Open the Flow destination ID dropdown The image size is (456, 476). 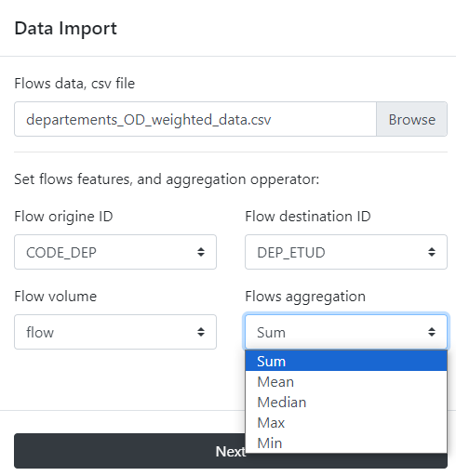pyautogui.click(x=346, y=252)
